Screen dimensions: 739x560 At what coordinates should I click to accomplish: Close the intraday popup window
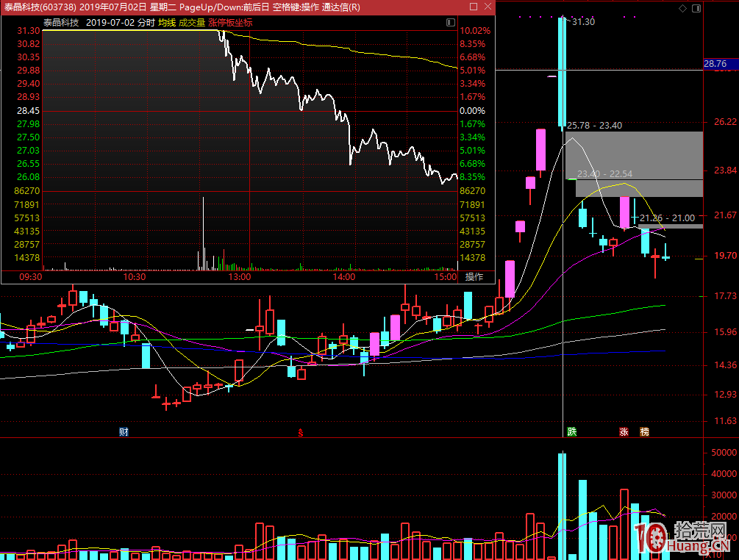tap(487, 7)
